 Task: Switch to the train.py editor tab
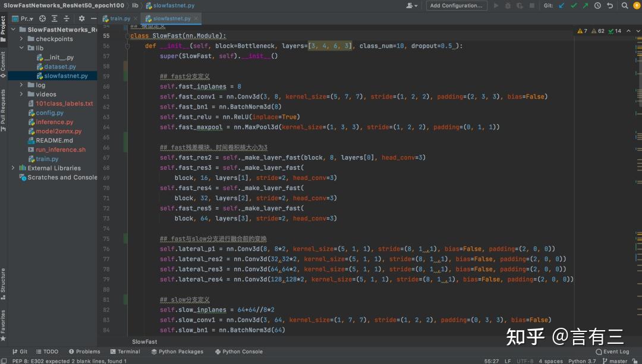[121, 18]
